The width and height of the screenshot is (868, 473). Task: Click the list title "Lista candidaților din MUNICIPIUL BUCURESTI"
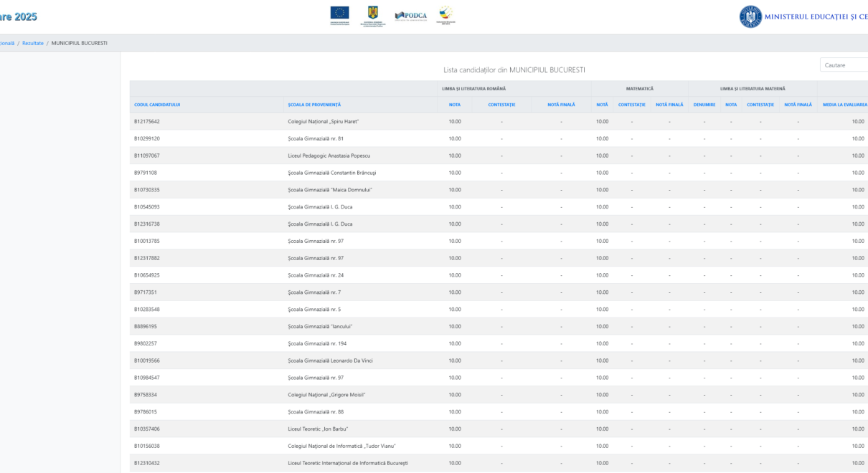pos(514,70)
